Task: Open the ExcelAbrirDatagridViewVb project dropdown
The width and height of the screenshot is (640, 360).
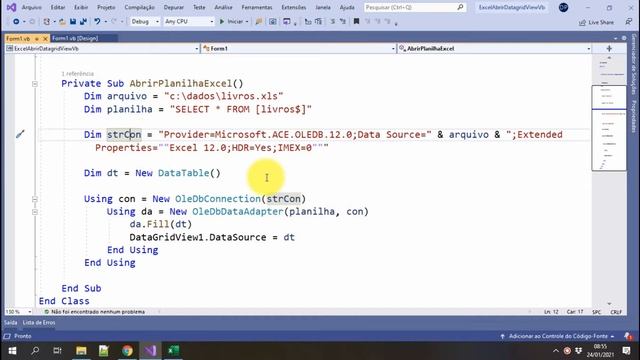Action: pos(102,49)
